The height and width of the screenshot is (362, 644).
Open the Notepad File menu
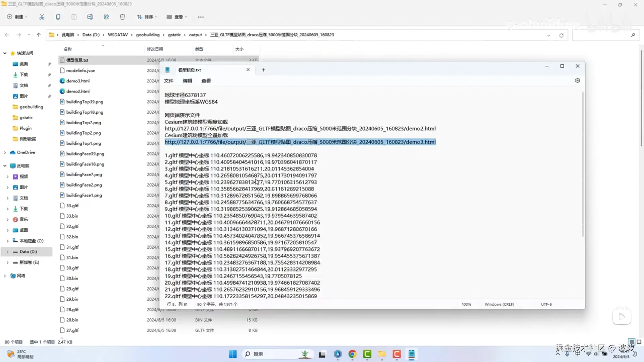(x=168, y=81)
